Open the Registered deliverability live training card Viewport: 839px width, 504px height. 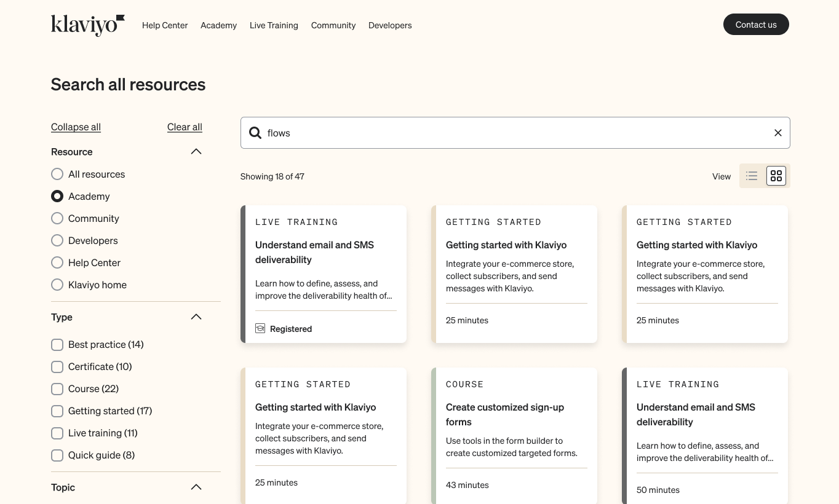point(324,274)
